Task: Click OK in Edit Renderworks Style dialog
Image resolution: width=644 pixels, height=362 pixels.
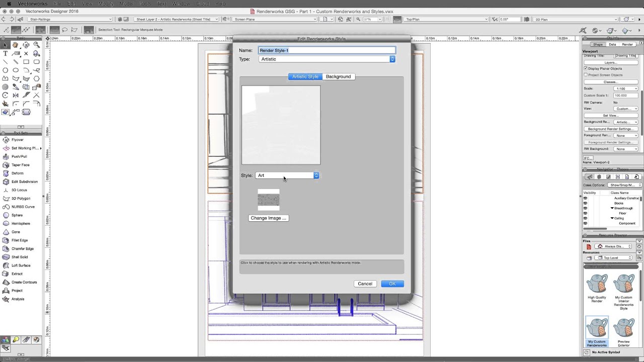Action: click(x=392, y=284)
